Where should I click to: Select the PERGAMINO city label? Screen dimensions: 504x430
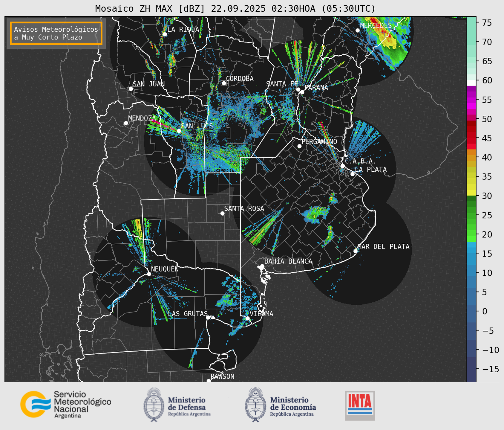(x=319, y=141)
